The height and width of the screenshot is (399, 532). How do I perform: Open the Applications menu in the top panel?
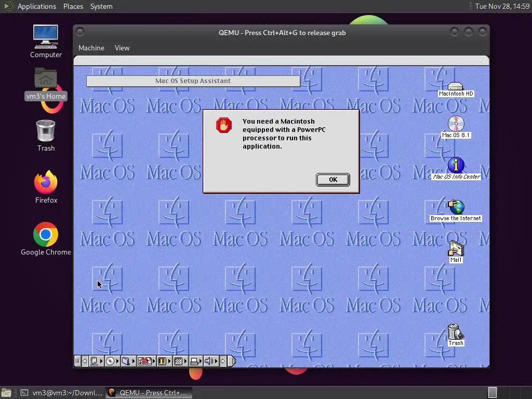37,6
